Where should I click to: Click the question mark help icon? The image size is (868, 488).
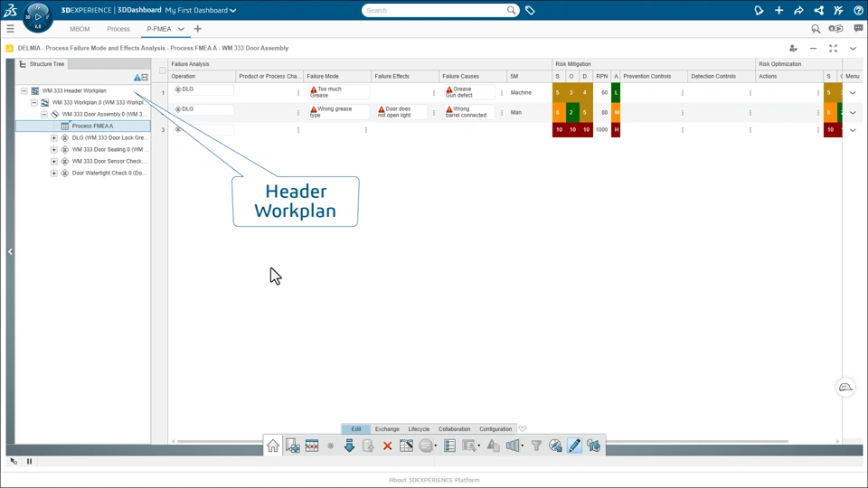[x=858, y=10]
